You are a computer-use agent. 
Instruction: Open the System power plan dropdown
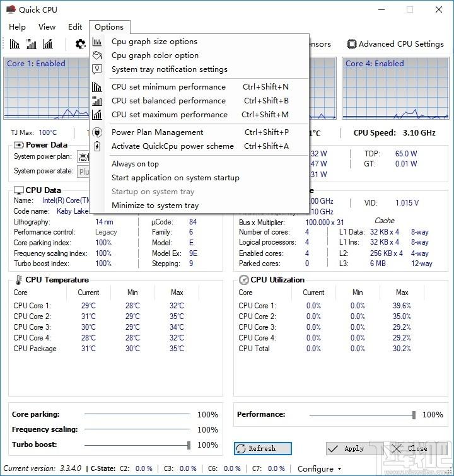pyautogui.click(x=83, y=156)
